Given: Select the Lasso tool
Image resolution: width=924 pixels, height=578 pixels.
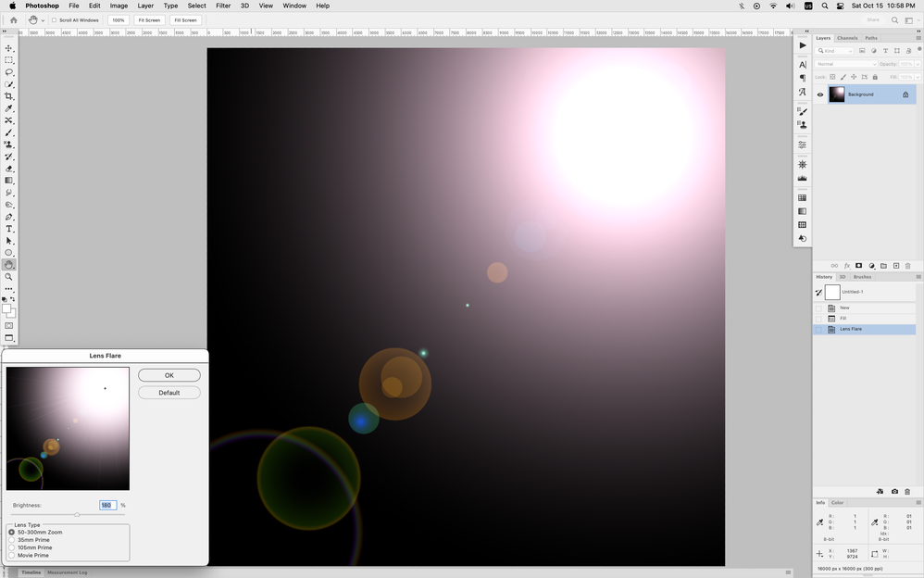Looking at the screenshot, I should (x=9, y=70).
